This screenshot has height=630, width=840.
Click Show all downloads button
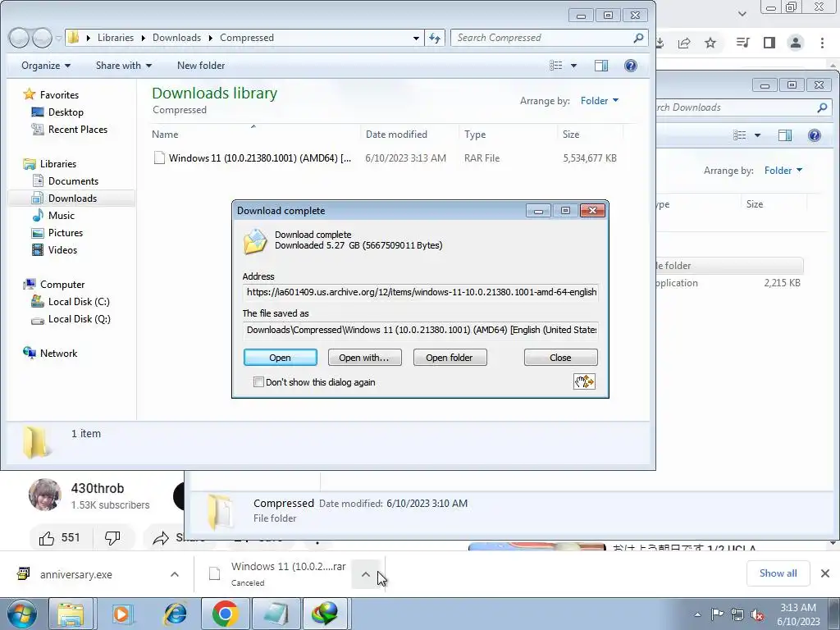[778, 573]
